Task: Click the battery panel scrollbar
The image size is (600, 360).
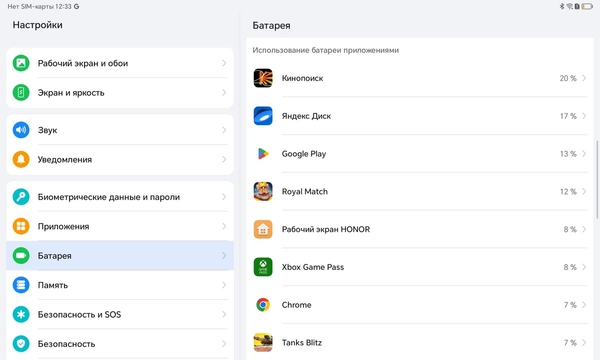Action: [x=597, y=180]
